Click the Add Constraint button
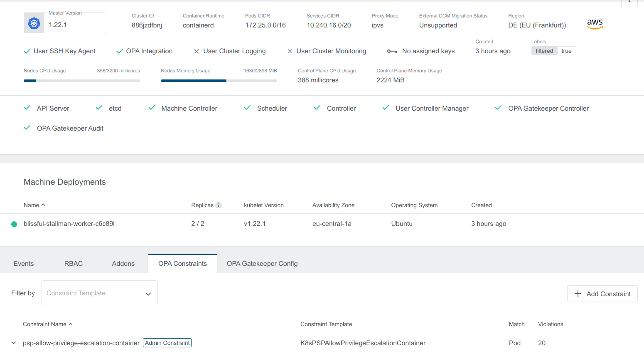The height and width of the screenshot is (354, 644). (x=602, y=294)
